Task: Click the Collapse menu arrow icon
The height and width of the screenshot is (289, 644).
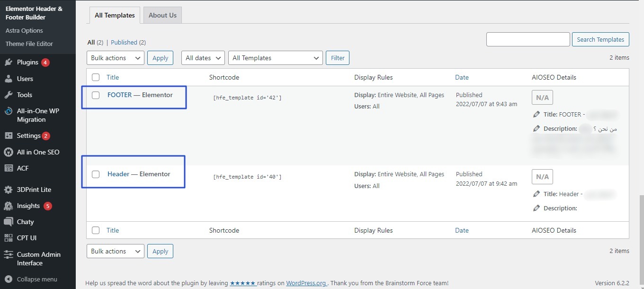Action: pos(9,279)
